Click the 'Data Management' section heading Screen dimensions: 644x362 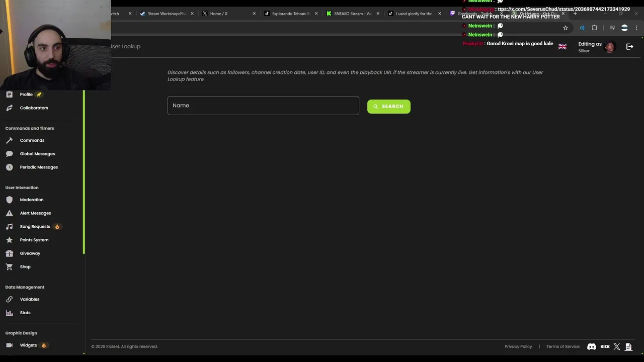(25, 287)
